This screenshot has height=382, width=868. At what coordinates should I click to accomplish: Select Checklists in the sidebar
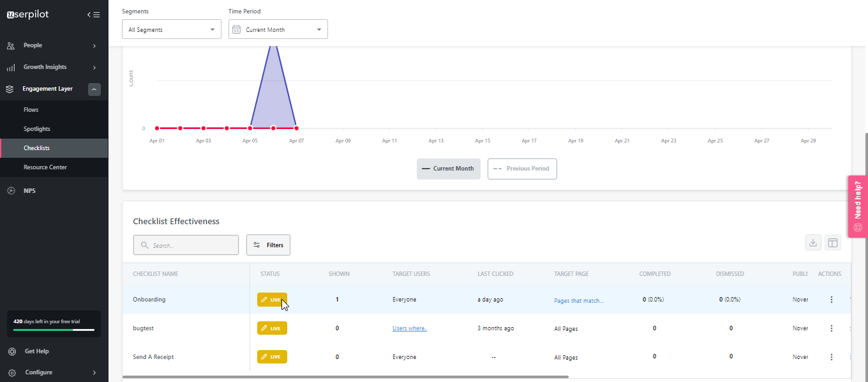point(54,148)
